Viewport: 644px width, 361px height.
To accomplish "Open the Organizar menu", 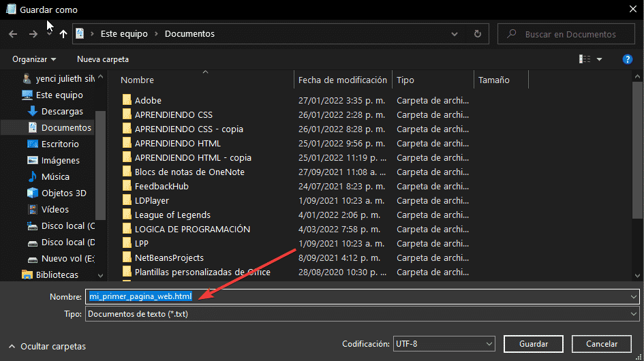I will (34, 59).
